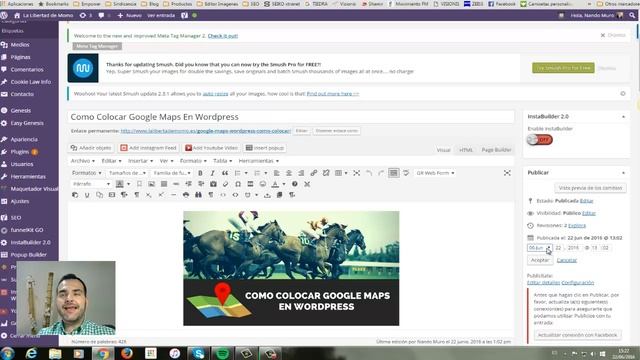This screenshot has height=360, width=640.
Task: Open the Editar editor menu
Action: (x=111, y=161)
